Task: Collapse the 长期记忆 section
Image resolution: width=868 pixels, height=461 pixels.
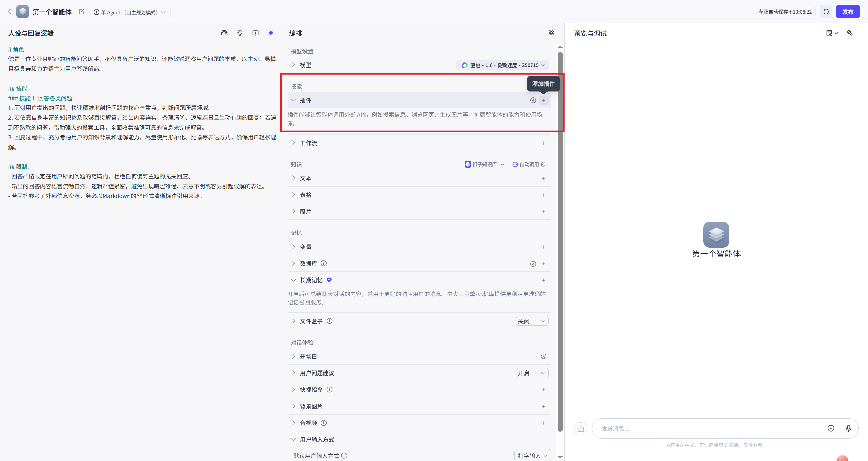Action: pyautogui.click(x=294, y=280)
